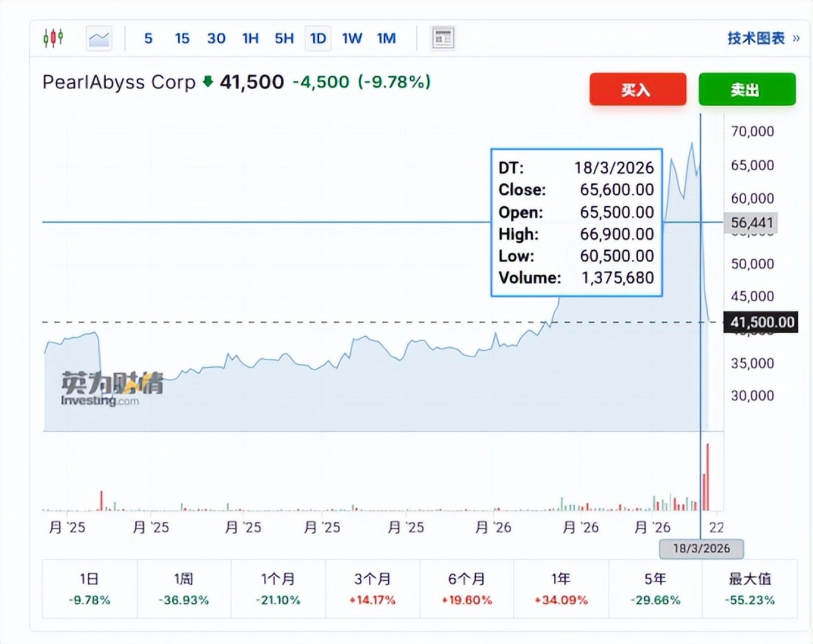
Task: Choose the 1W interval
Action: (352, 38)
